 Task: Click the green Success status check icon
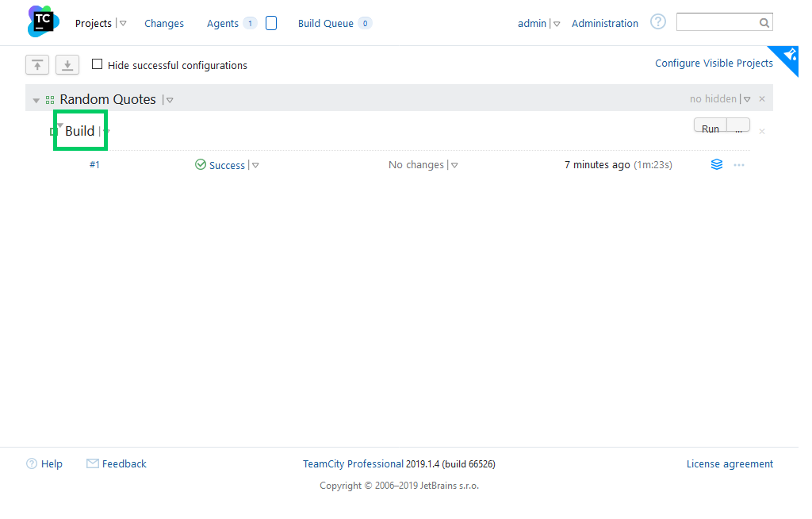pos(201,165)
